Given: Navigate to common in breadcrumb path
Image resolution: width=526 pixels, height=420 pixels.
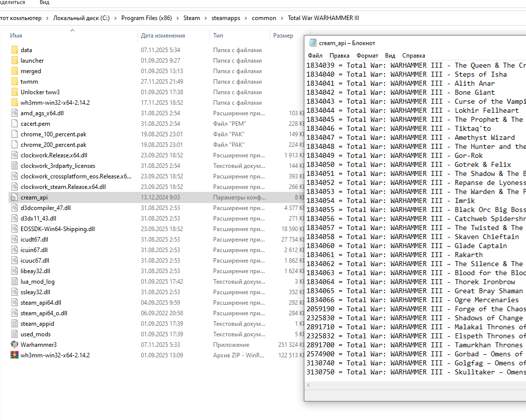Looking at the screenshot, I should (x=264, y=18).
